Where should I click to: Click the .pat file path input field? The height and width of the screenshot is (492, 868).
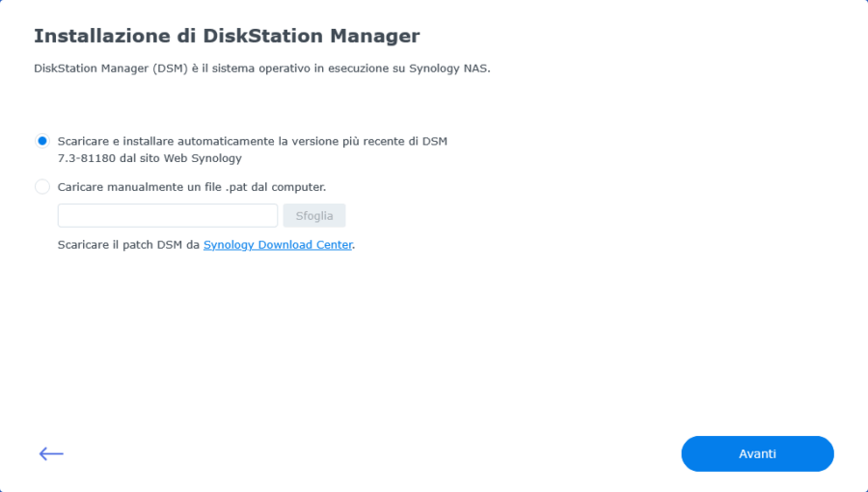click(x=168, y=215)
